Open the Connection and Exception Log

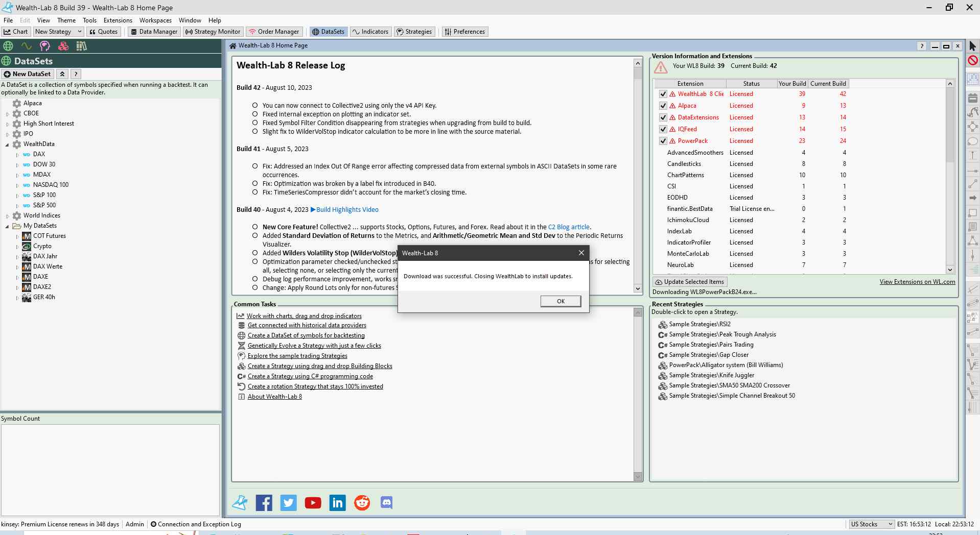point(196,524)
